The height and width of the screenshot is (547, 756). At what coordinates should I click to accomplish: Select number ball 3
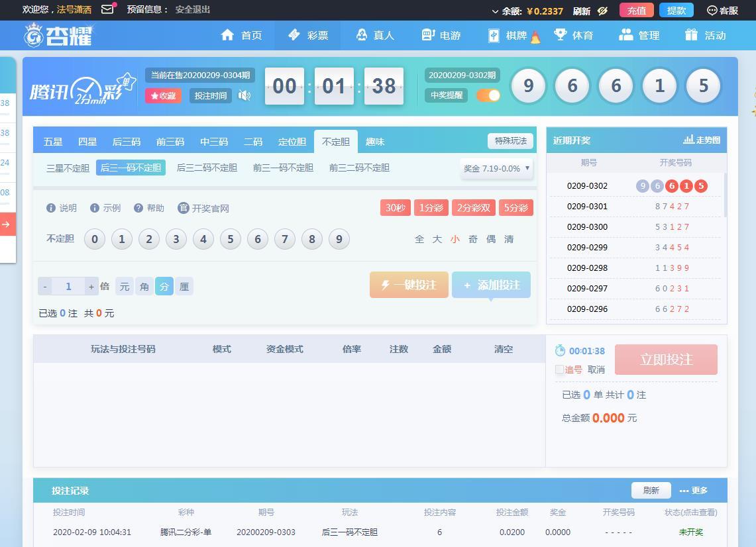pos(176,239)
